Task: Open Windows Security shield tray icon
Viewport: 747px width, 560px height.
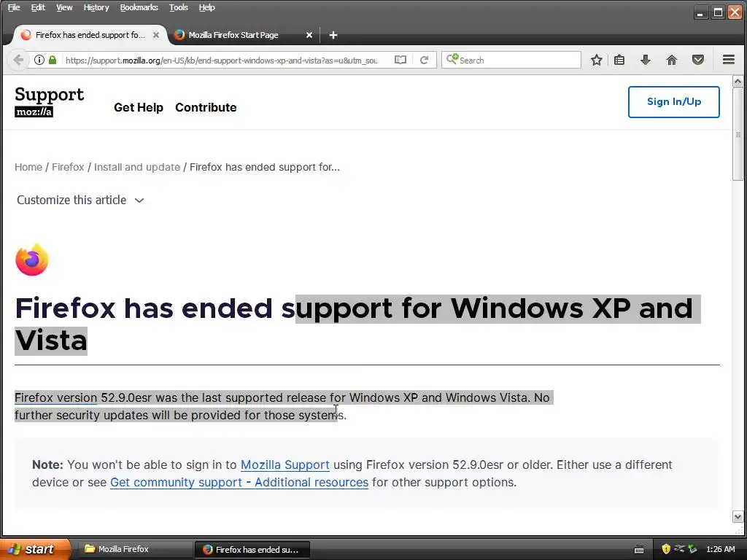Action: click(666, 549)
